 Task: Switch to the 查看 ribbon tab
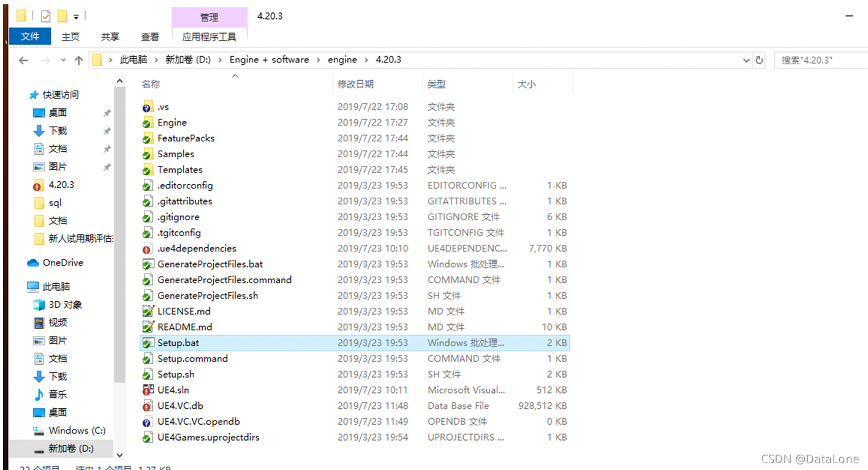(150, 37)
